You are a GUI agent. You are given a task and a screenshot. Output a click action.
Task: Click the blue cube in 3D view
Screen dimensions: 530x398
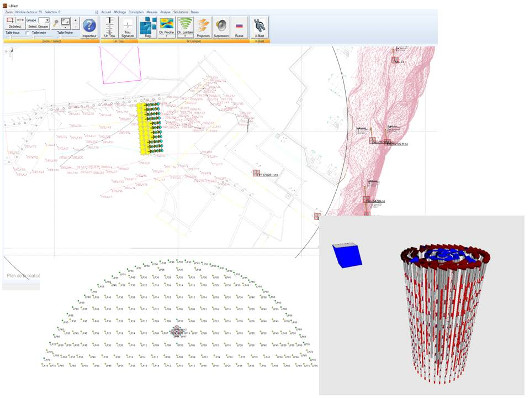tap(347, 255)
